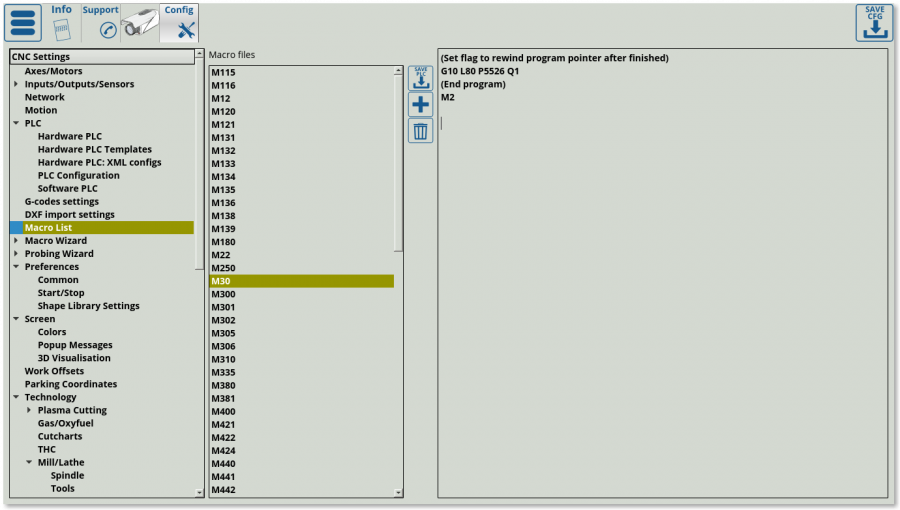The width and height of the screenshot is (900, 510).
Task: Open G-codes settings
Action: click(61, 201)
